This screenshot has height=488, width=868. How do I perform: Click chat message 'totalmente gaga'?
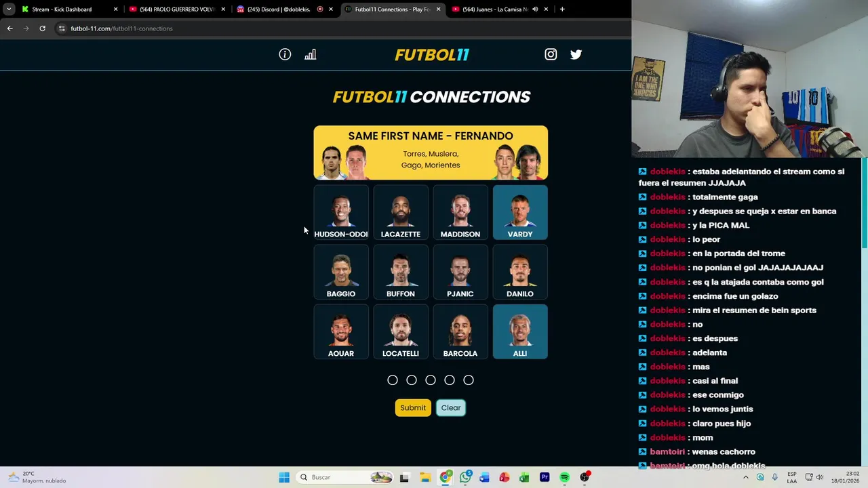click(x=725, y=197)
